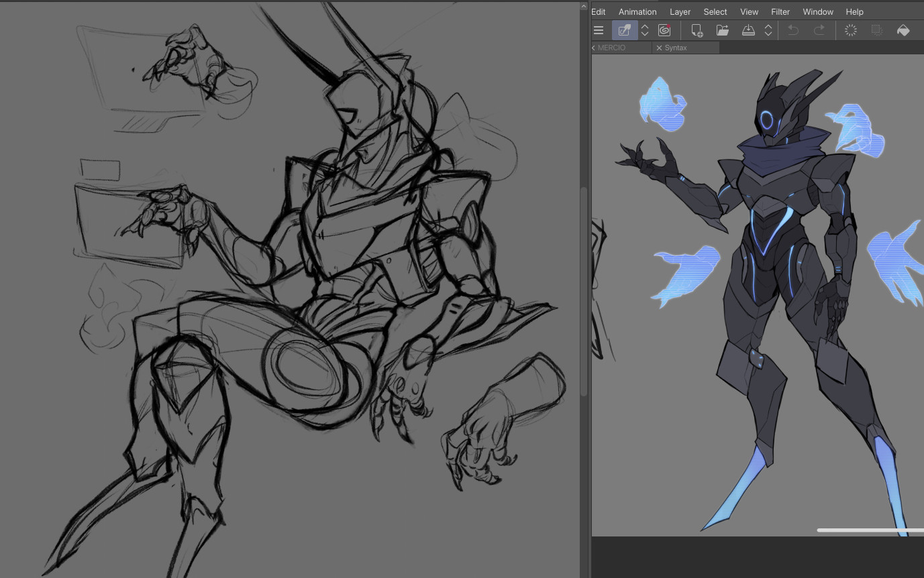The width and height of the screenshot is (924, 578).
Task: Open the Select menu
Action: [715, 12]
